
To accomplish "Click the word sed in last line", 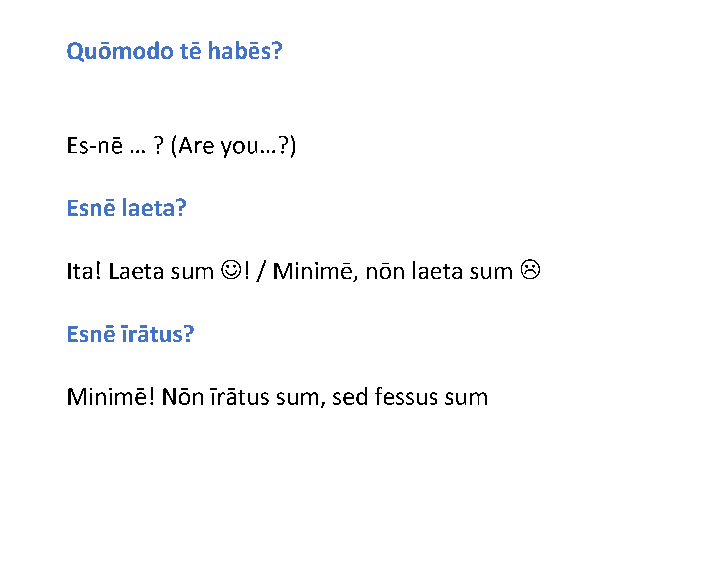I will tap(350, 397).
